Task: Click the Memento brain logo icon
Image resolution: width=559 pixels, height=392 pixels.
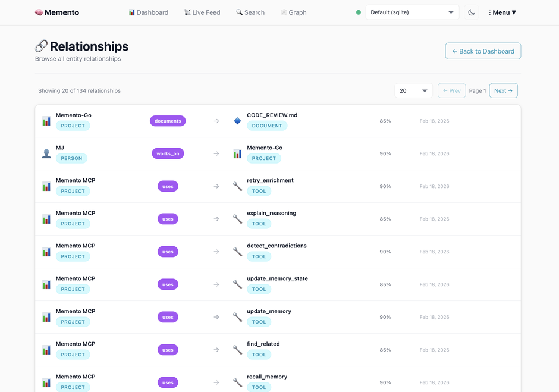Action: (x=39, y=12)
